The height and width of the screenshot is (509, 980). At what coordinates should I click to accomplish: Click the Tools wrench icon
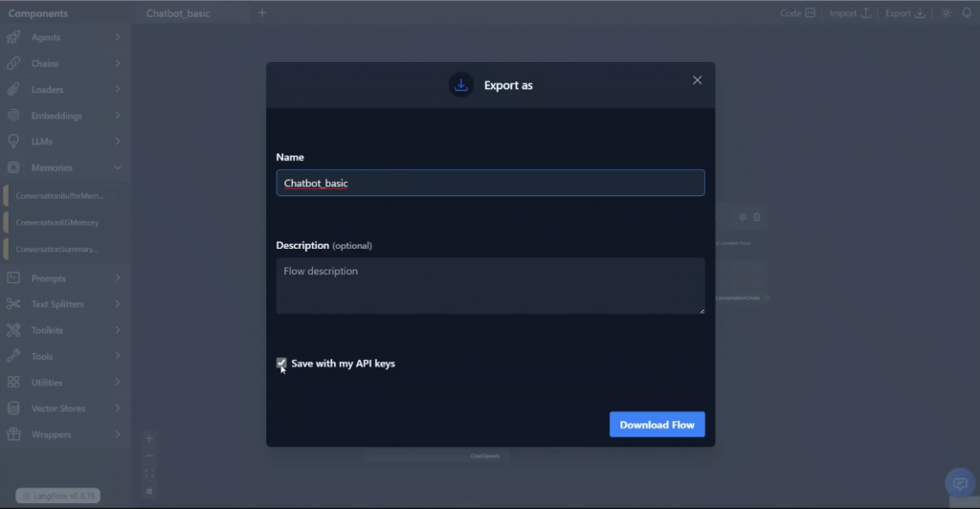click(13, 356)
